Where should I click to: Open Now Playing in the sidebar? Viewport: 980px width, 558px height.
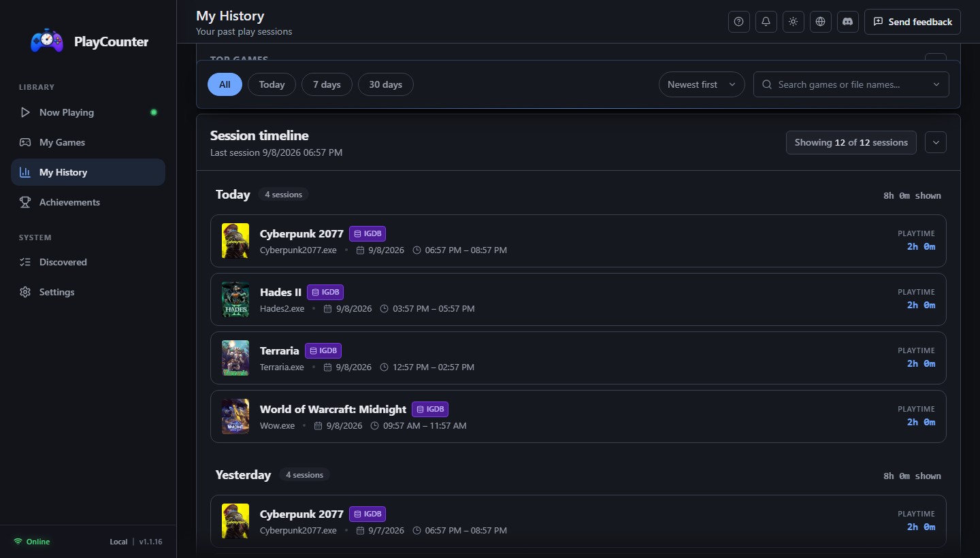pos(88,112)
